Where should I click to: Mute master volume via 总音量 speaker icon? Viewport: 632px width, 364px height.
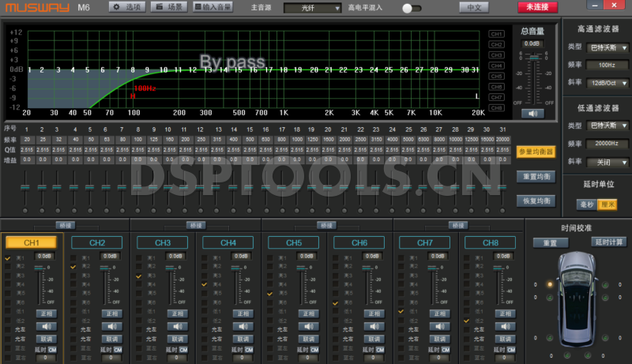click(532, 114)
